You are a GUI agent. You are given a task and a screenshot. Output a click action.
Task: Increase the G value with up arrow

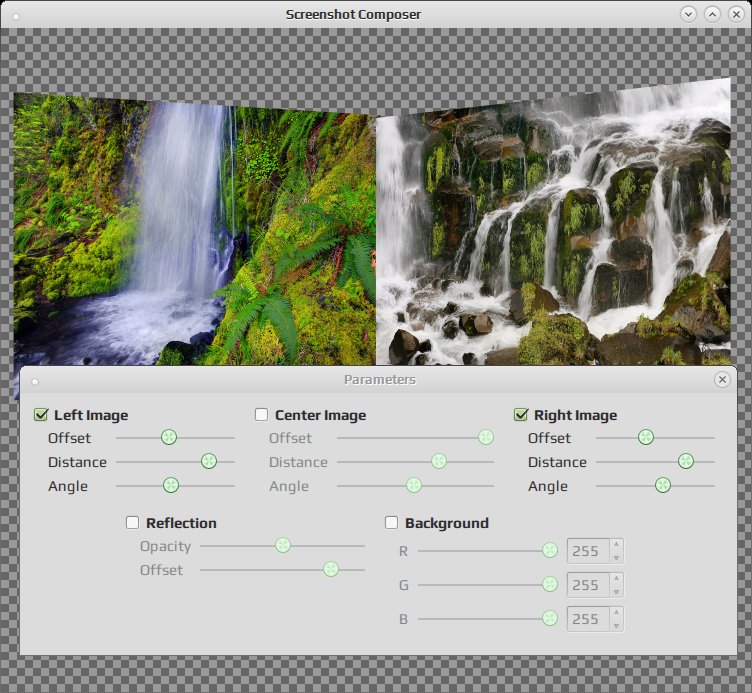pyautogui.click(x=616, y=578)
